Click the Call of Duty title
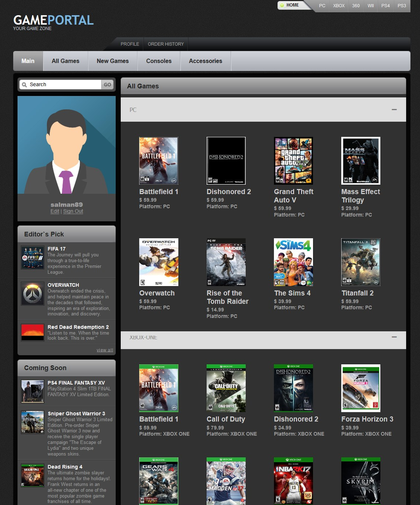This screenshot has height=505, width=420. click(226, 419)
